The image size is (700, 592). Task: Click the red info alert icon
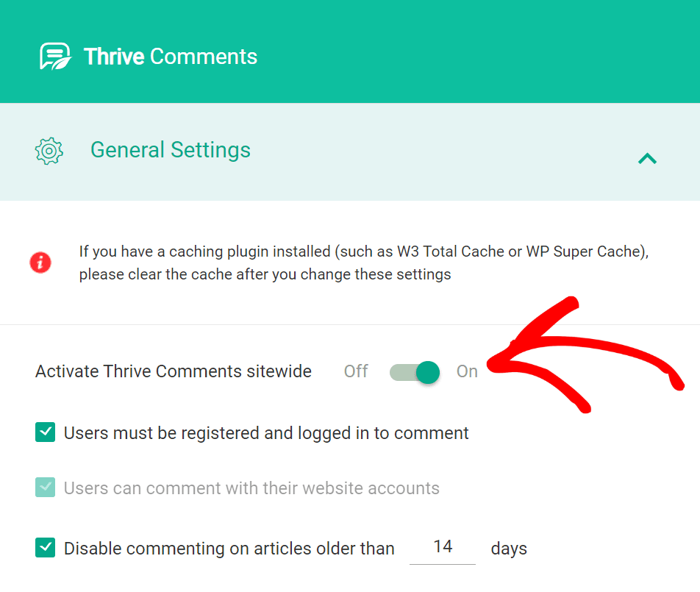point(40,262)
